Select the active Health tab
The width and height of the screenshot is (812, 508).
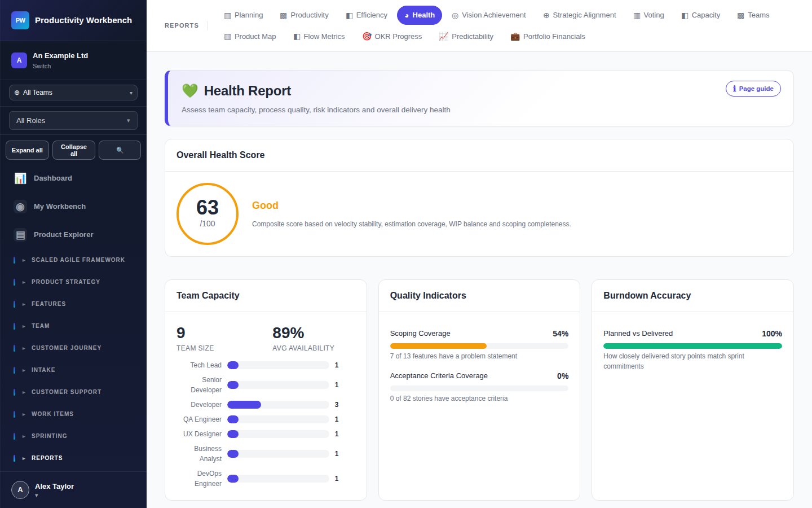420,15
